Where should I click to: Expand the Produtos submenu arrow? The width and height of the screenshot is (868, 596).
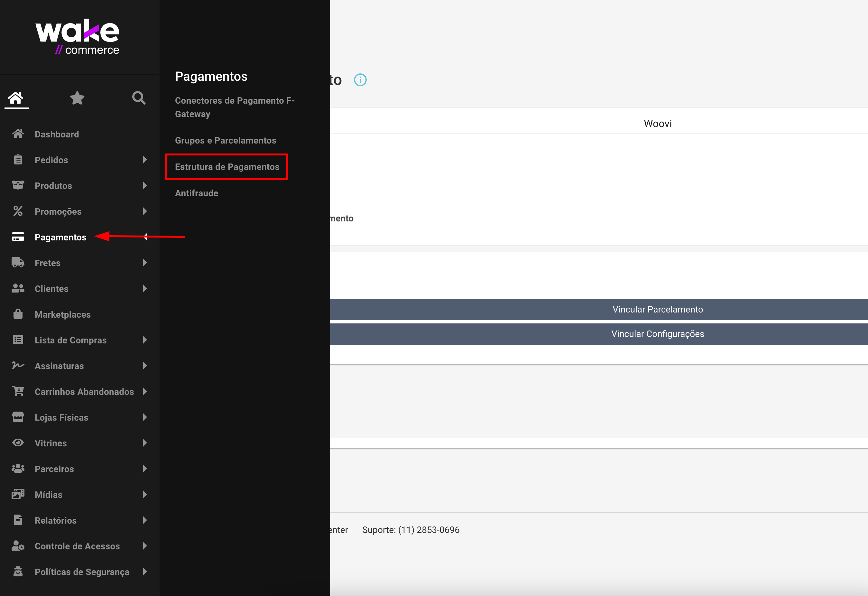(145, 185)
